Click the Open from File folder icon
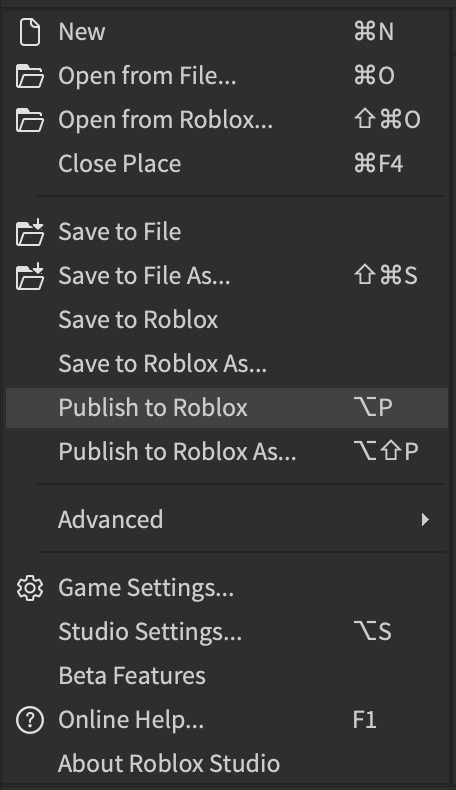 point(30,76)
